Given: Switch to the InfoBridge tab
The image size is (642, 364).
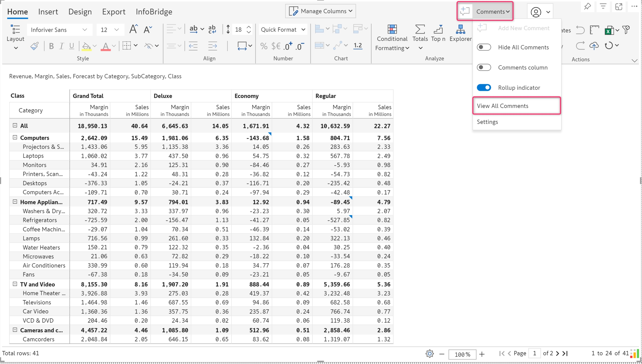Looking at the screenshot, I should [x=154, y=12].
